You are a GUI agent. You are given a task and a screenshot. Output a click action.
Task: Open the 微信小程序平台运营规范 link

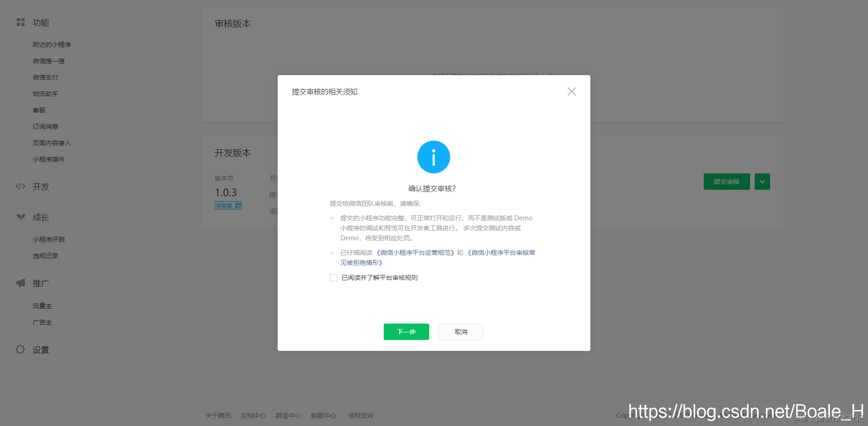(x=416, y=252)
